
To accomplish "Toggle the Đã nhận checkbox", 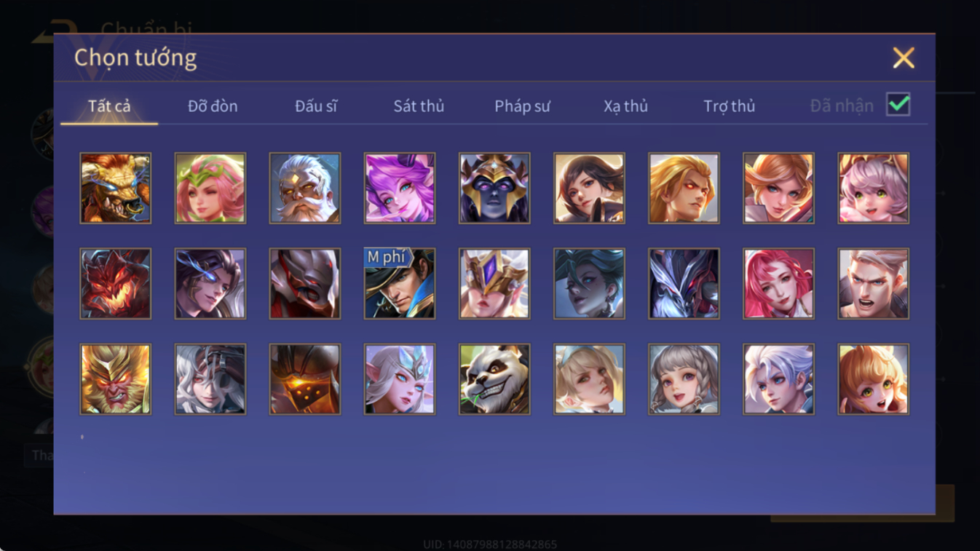I will click(898, 105).
